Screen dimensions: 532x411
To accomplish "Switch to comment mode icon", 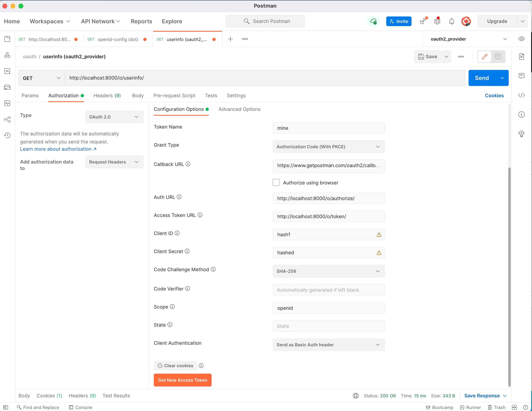I will pyautogui.click(x=498, y=57).
